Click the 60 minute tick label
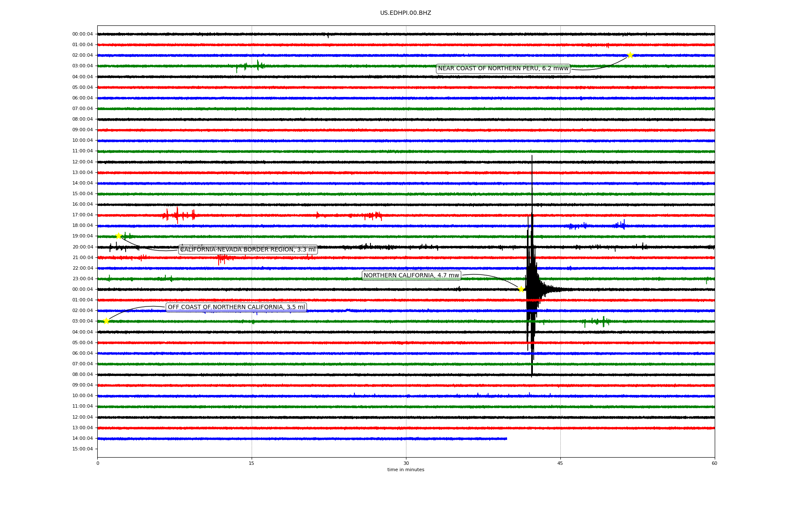812x508 pixels. coord(714,464)
